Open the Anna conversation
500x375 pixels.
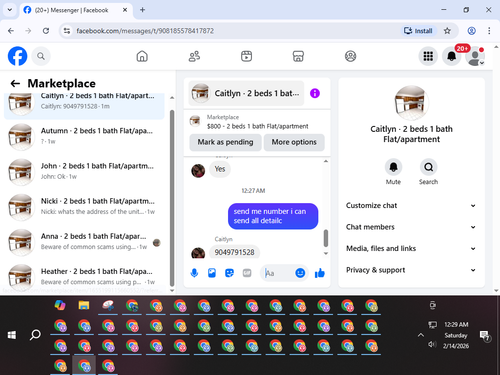(84, 241)
